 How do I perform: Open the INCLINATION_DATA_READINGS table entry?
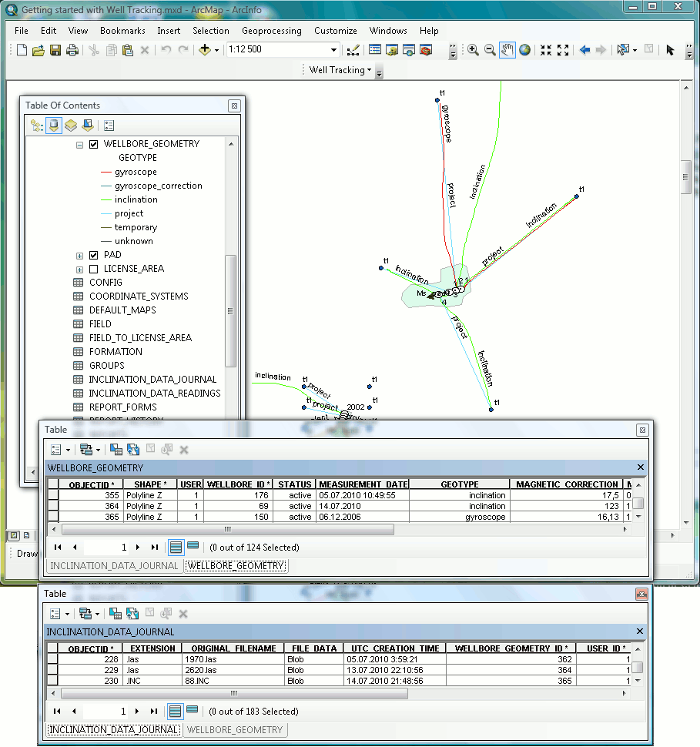154,394
